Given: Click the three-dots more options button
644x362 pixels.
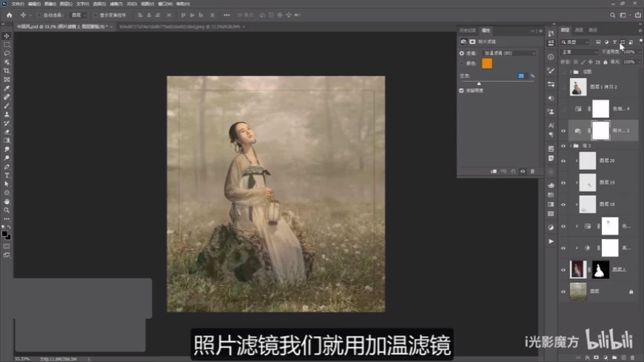Looking at the screenshot, I should [x=227, y=16].
